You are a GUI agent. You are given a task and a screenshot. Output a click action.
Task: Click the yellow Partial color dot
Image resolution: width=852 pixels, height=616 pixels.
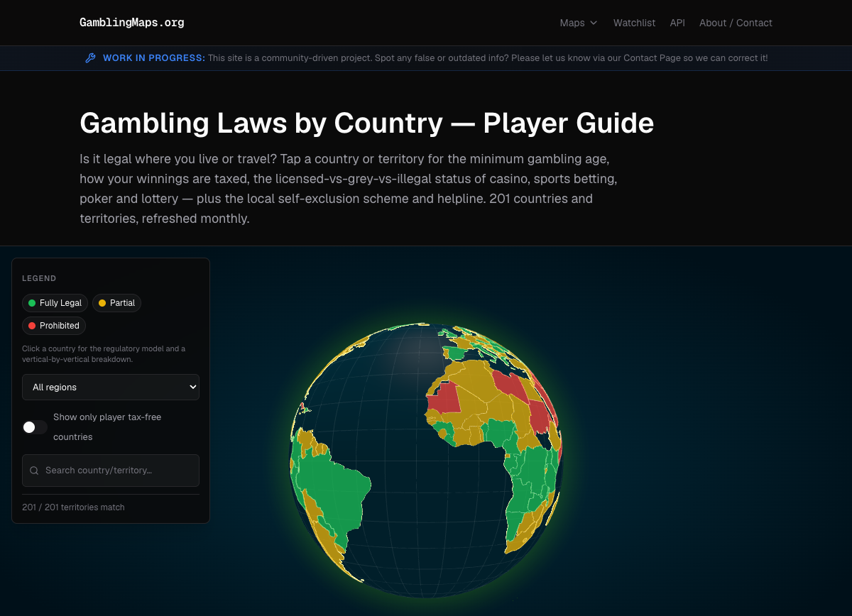[102, 303]
